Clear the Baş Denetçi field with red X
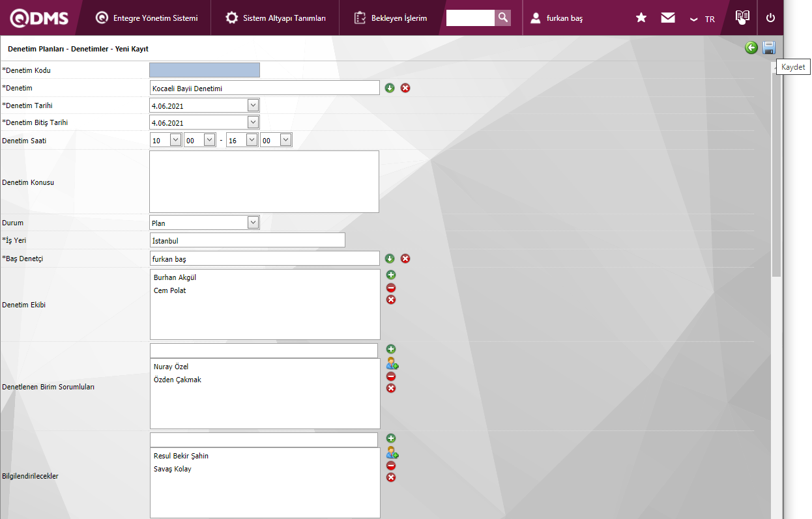Image resolution: width=812 pixels, height=519 pixels. pyautogui.click(x=405, y=259)
